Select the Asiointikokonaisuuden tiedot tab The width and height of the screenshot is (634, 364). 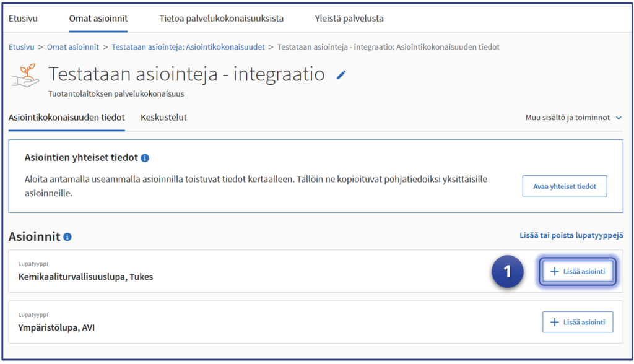tap(67, 117)
